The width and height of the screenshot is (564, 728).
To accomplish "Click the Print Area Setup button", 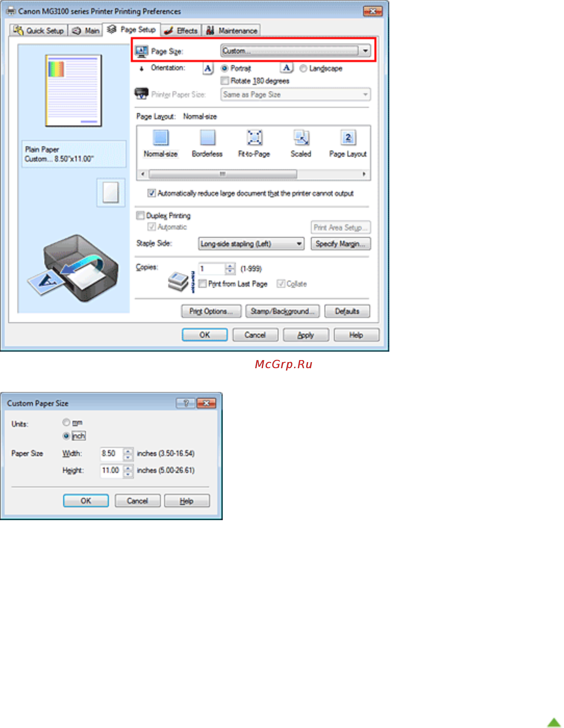I will click(341, 227).
